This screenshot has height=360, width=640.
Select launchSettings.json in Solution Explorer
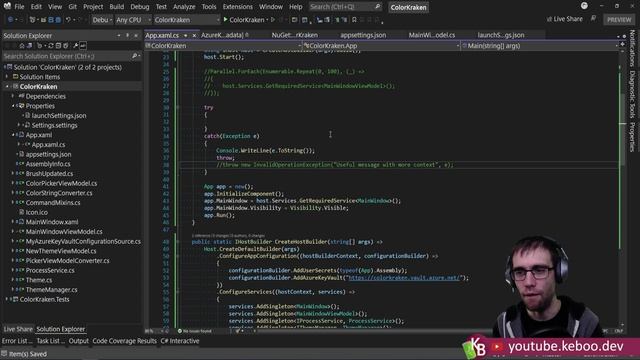(x=59, y=116)
